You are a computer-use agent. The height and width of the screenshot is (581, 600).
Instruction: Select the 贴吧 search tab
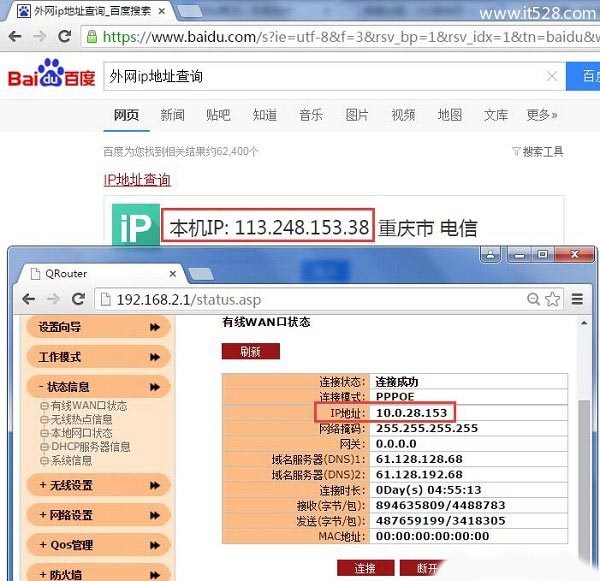pos(218,115)
